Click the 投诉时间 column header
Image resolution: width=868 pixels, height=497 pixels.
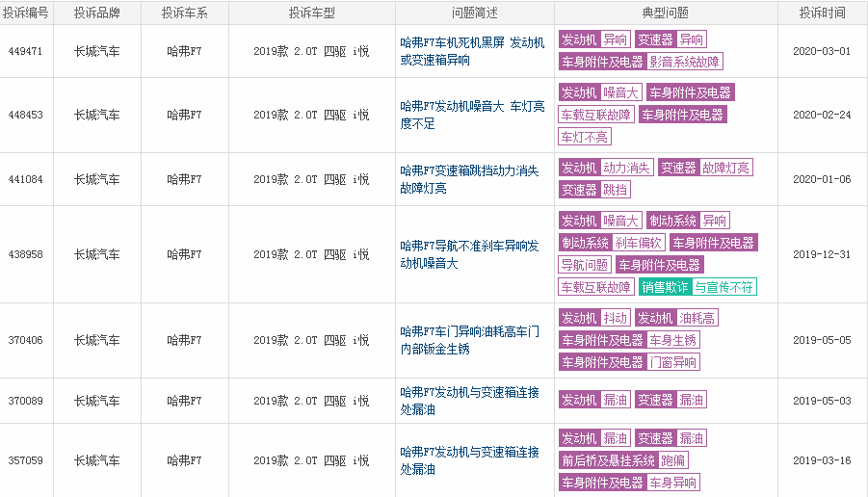(x=822, y=13)
